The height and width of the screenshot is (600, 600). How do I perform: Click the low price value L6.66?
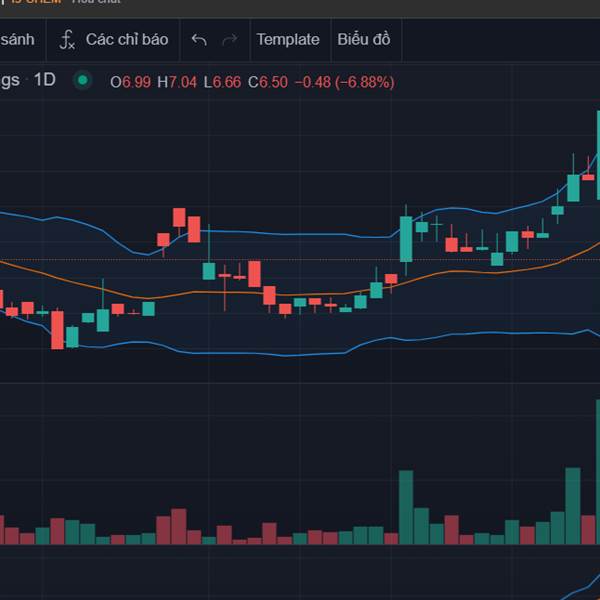tap(223, 82)
